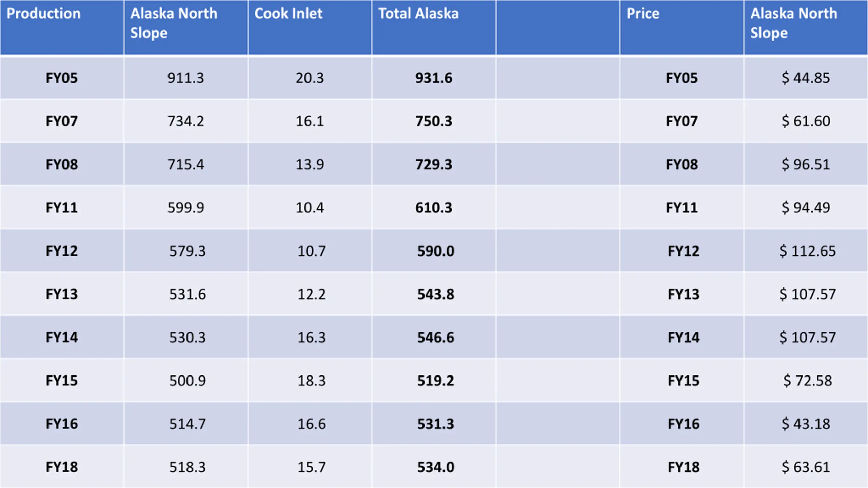Image resolution: width=868 pixels, height=488 pixels.
Task: Click FY05 Alaska North Slope value 911.3
Action: [186, 78]
